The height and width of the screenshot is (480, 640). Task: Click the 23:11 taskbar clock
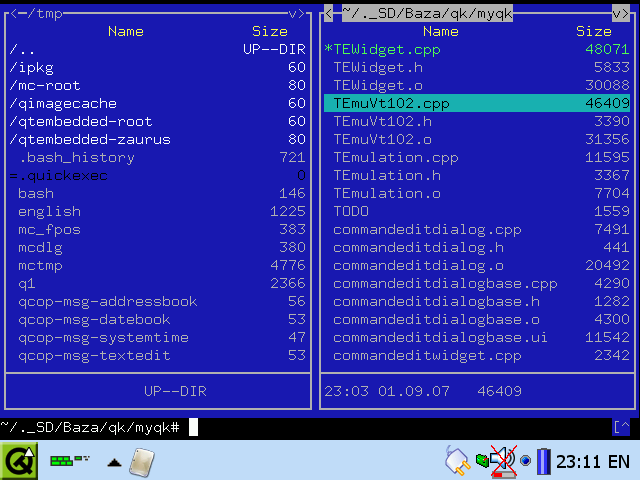coord(579,462)
